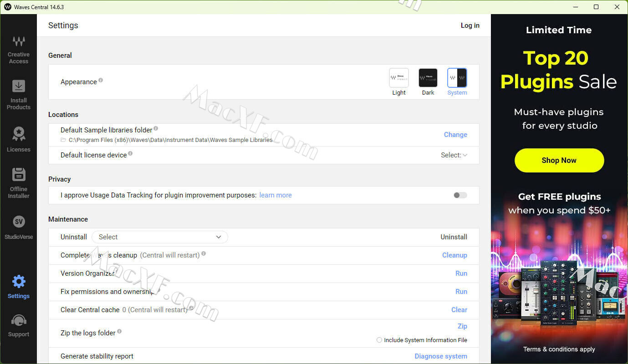
Task: Open Terms & conditions apply text
Action: [x=559, y=349]
